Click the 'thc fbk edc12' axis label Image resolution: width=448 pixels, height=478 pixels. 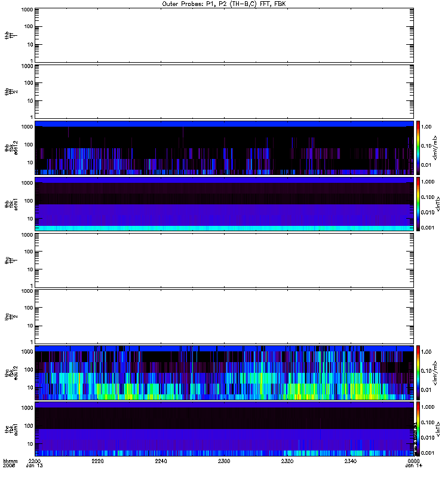tap(11, 373)
